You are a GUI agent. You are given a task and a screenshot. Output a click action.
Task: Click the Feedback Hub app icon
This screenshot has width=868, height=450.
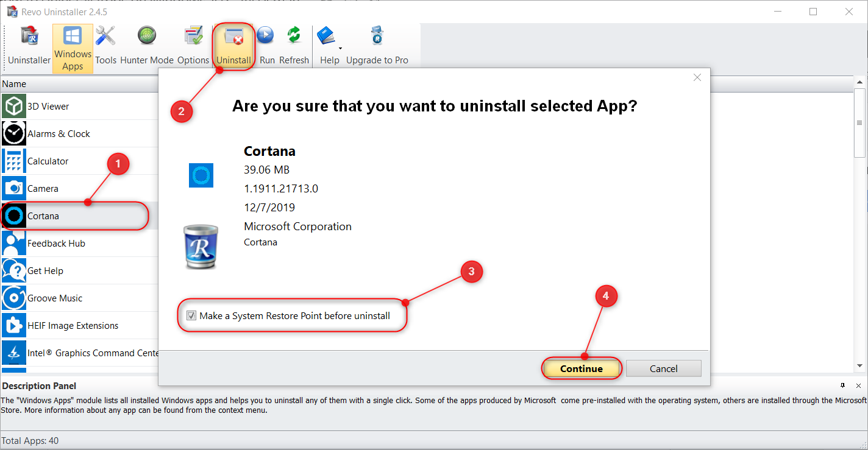[x=13, y=243]
